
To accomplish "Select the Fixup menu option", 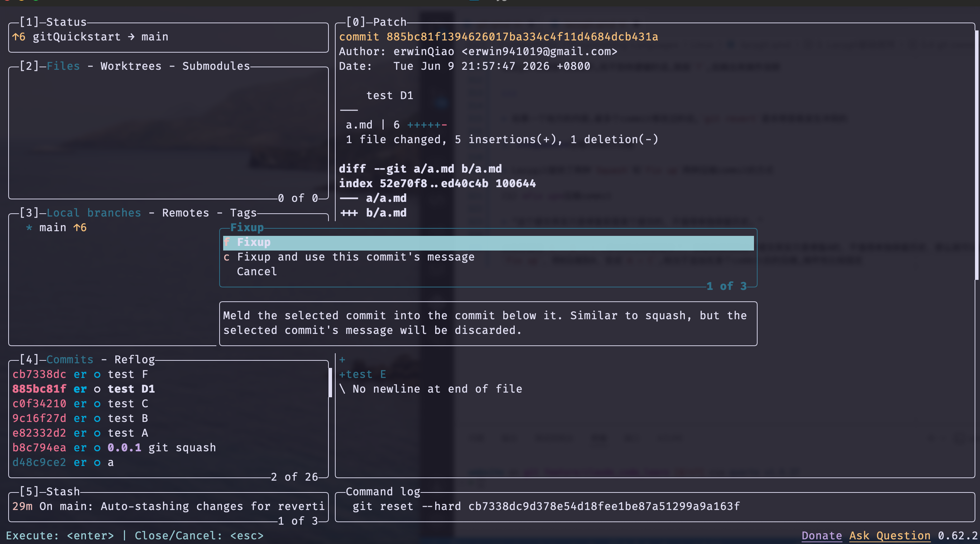I will pyautogui.click(x=488, y=243).
